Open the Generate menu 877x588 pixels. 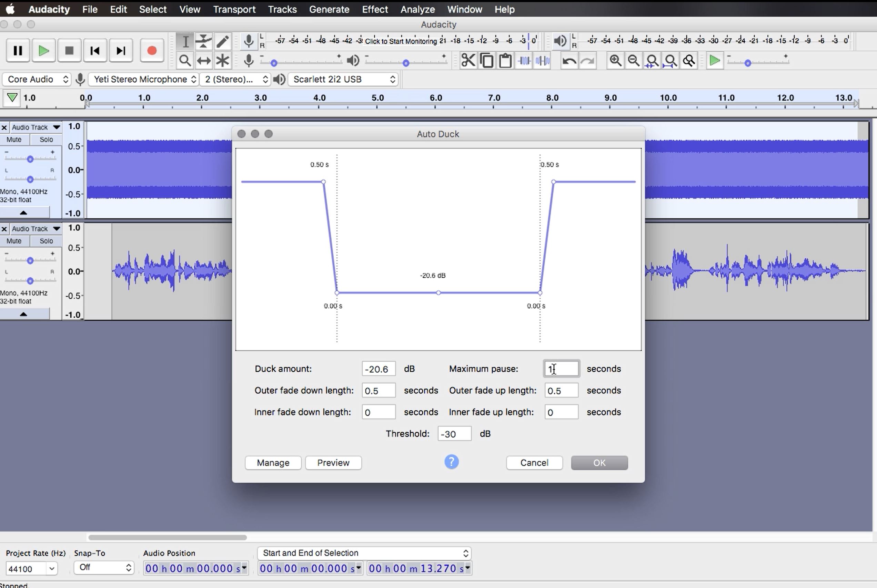tap(329, 9)
